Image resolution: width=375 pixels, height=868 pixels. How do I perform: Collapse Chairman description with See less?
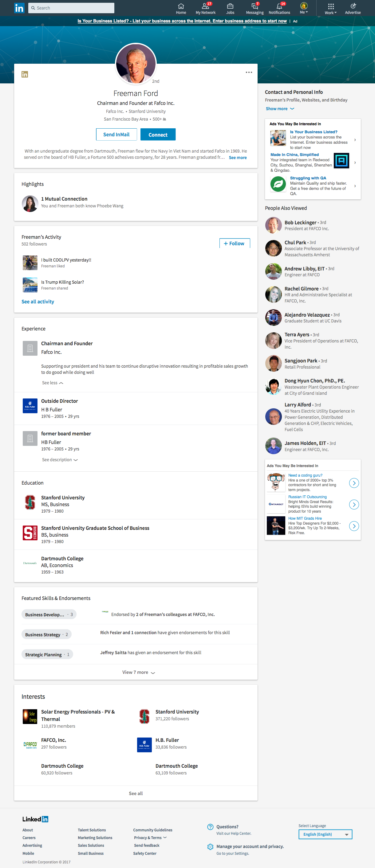[x=53, y=383]
